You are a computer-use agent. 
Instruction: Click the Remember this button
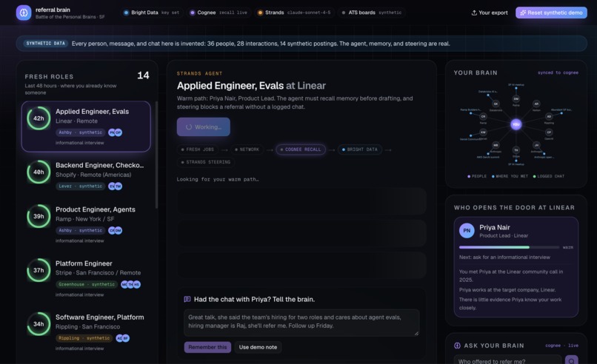[x=207, y=347]
